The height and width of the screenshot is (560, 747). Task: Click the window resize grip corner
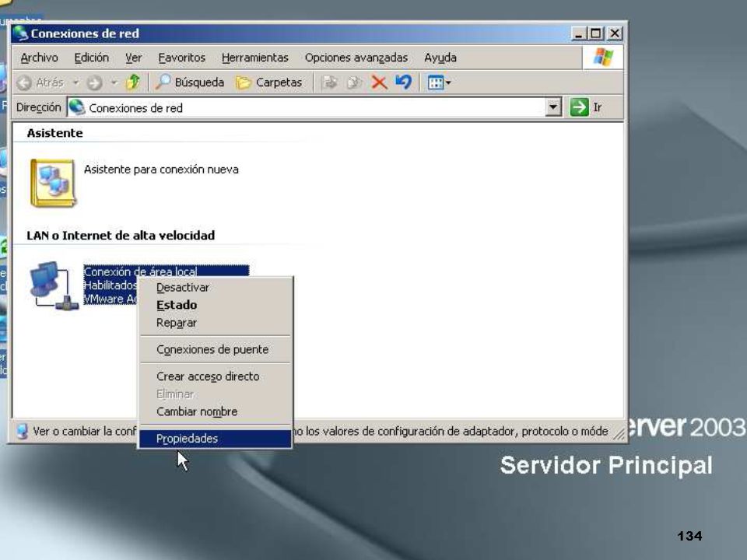tap(619, 433)
